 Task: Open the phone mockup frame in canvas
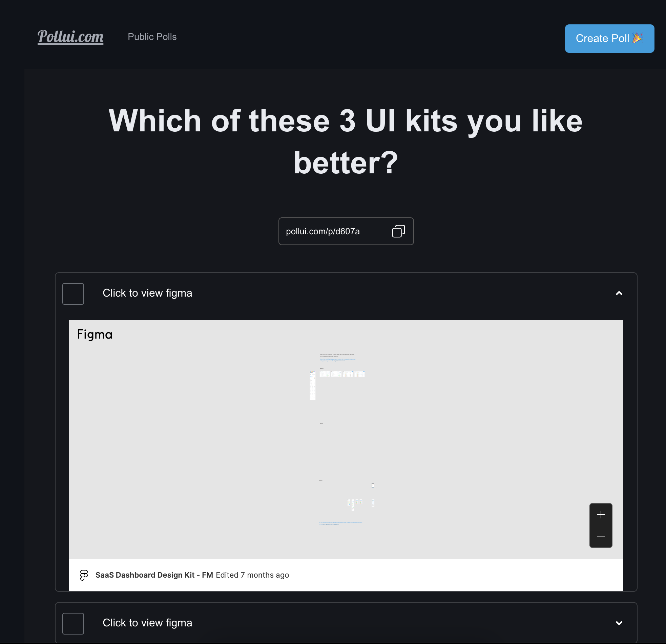373,486
